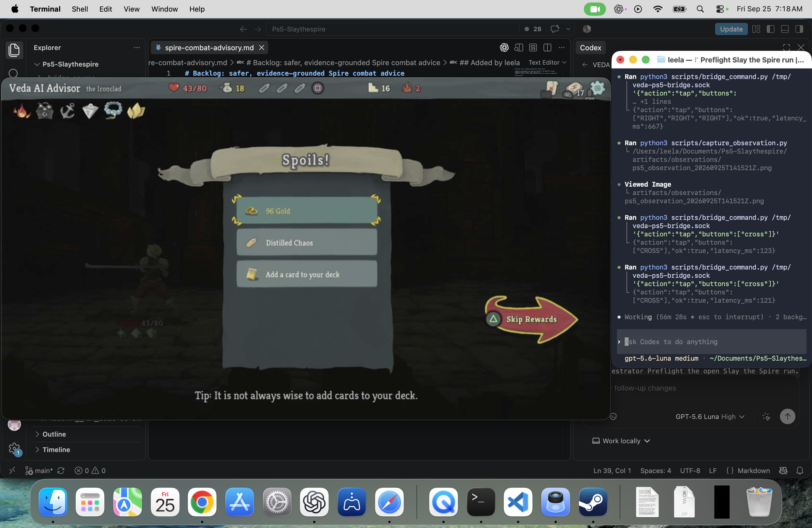Open notifications bell in the status bar

[800, 471]
